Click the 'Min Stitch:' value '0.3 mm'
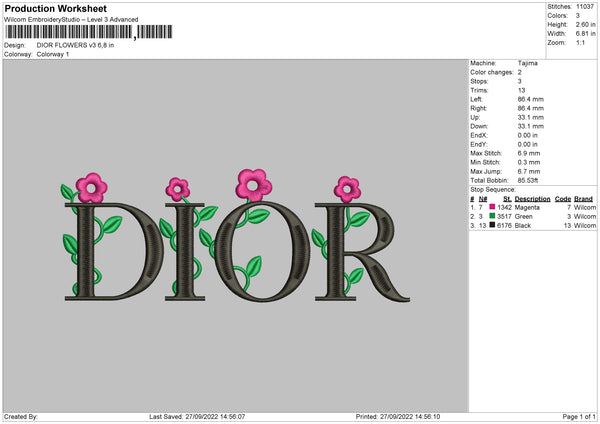The height and width of the screenshot is (424, 600). (529, 162)
